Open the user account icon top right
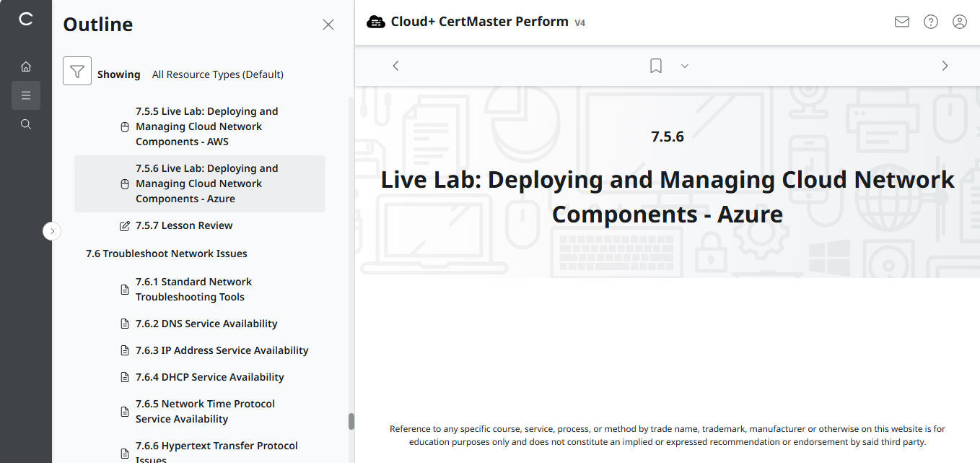Image resolution: width=980 pixels, height=463 pixels. [959, 22]
